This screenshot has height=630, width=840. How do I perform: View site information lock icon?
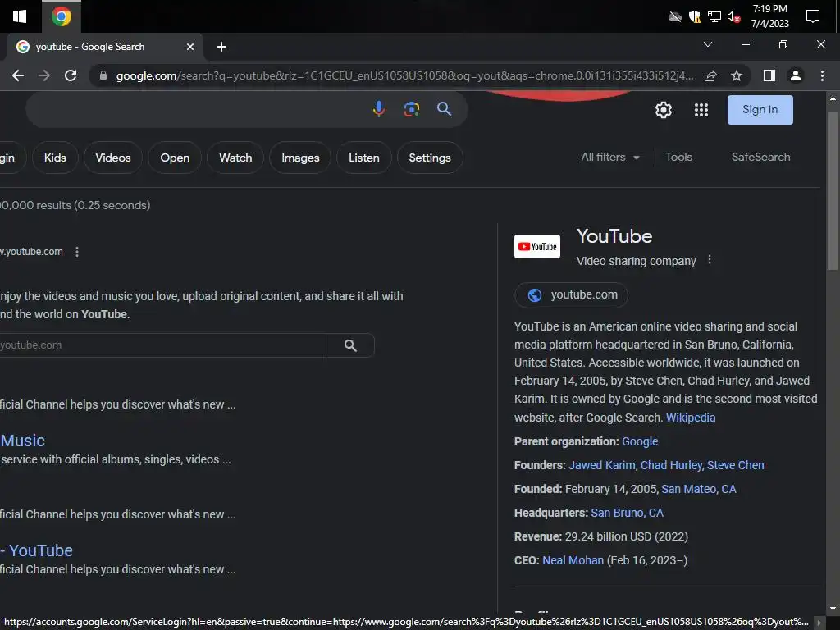pyautogui.click(x=103, y=75)
